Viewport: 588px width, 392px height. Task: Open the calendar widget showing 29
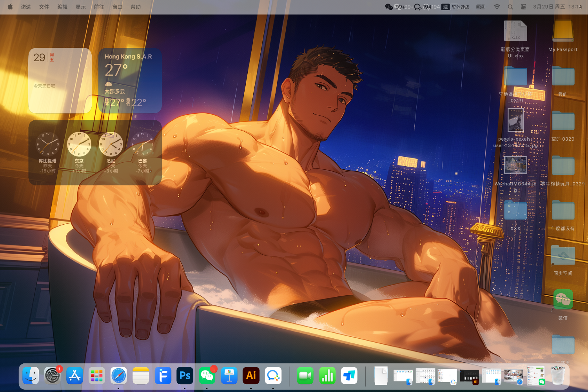tap(60, 81)
